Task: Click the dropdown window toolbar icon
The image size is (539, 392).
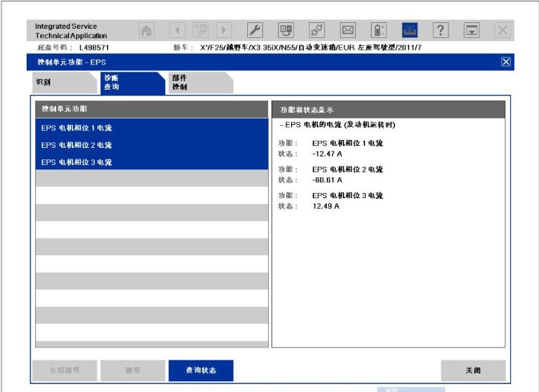Action: (x=471, y=30)
